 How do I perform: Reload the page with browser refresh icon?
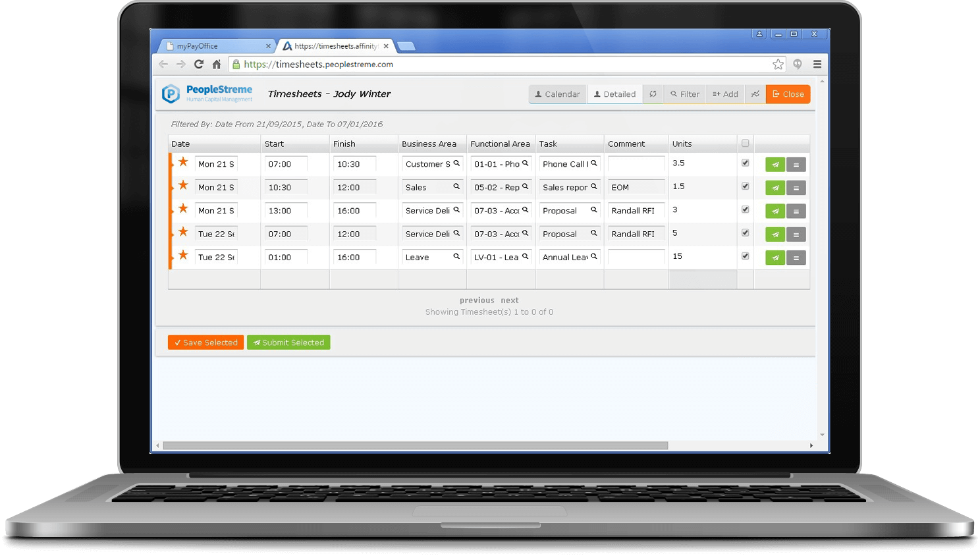pos(199,65)
